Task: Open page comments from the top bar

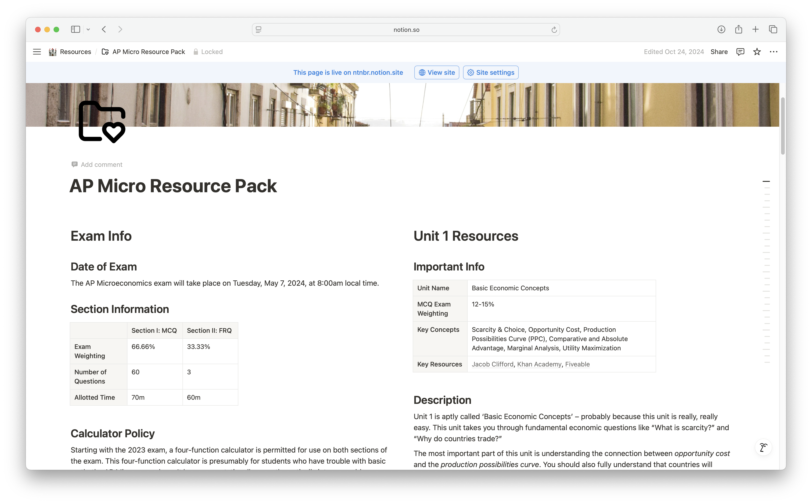Action: tap(740, 52)
